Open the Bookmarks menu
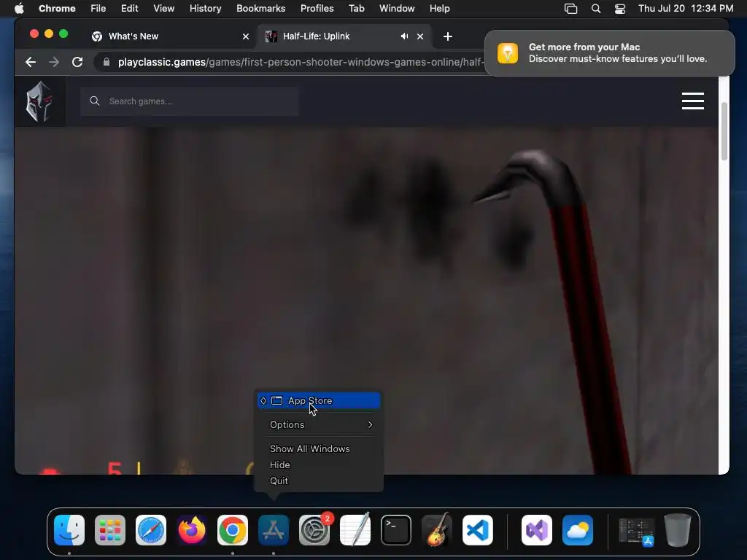Viewport: 747px width, 560px height. point(260,9)
